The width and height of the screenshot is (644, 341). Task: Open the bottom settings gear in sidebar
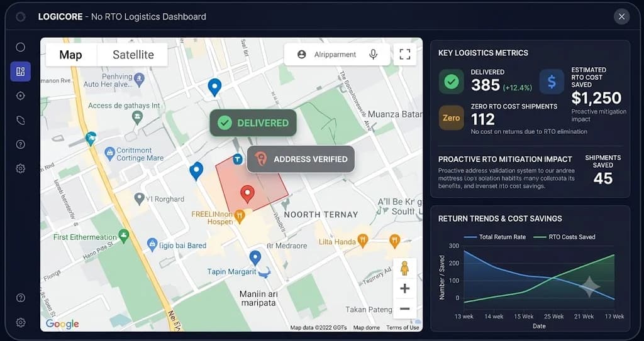coord(21,323)
